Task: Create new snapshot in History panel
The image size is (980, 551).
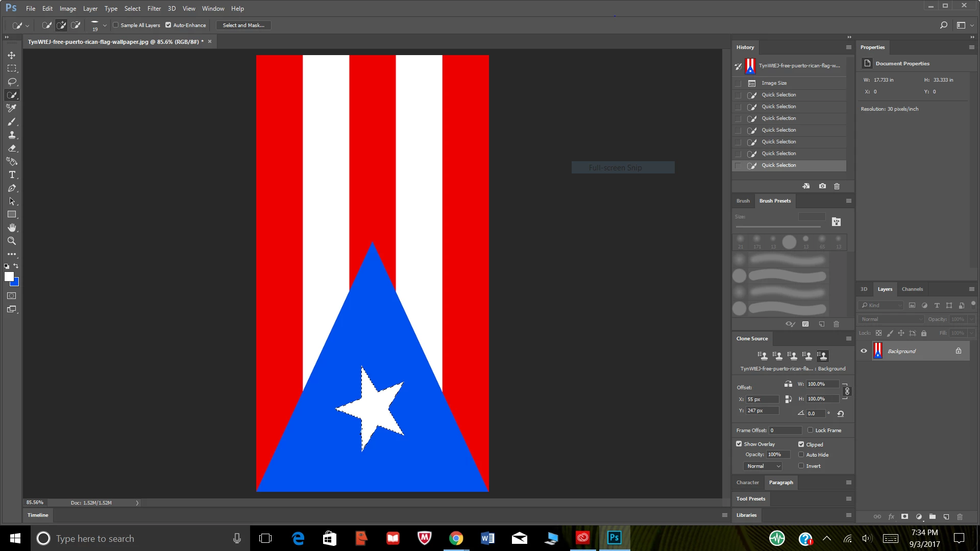Action: pyautogui.click(x=822, y=186)
